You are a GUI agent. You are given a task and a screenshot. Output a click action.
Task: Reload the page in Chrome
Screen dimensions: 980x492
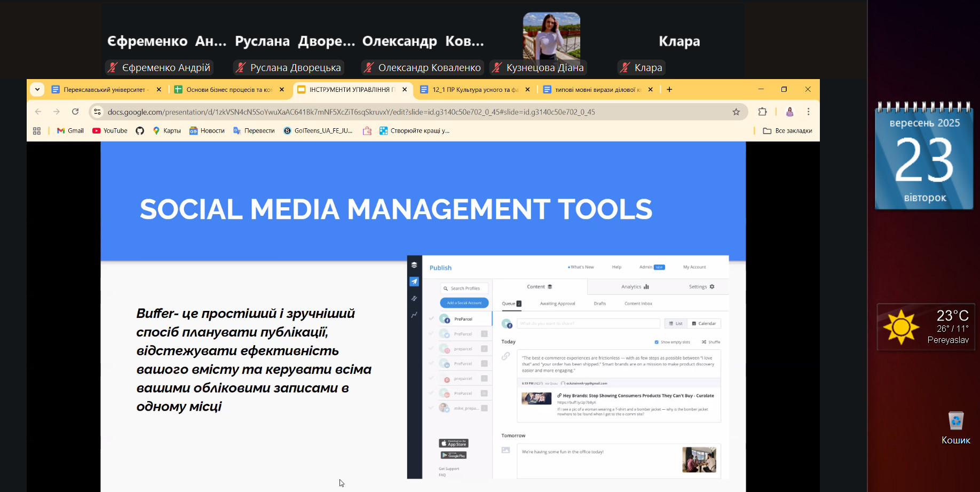pyautogui.click(x=75, y=112)
